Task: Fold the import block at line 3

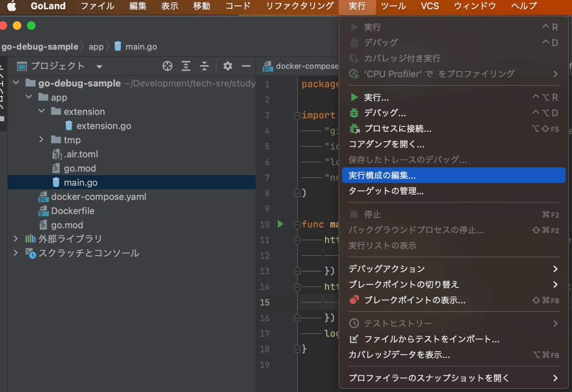Action: pos(297,116)
